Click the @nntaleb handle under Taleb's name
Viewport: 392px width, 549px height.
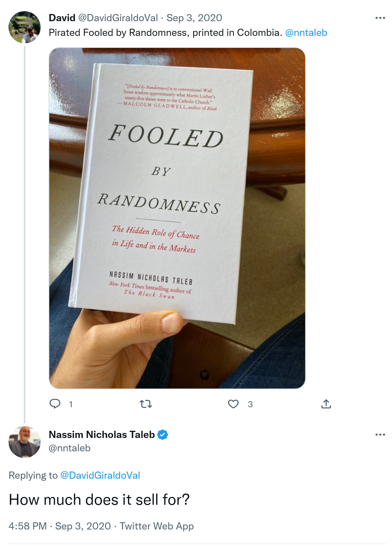[69, 448]
